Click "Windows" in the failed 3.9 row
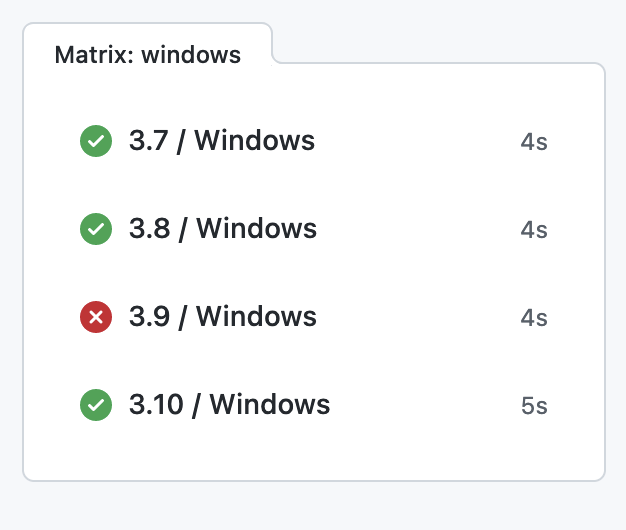Viewport: 626px width, 530px height. (x=257, y=318)
